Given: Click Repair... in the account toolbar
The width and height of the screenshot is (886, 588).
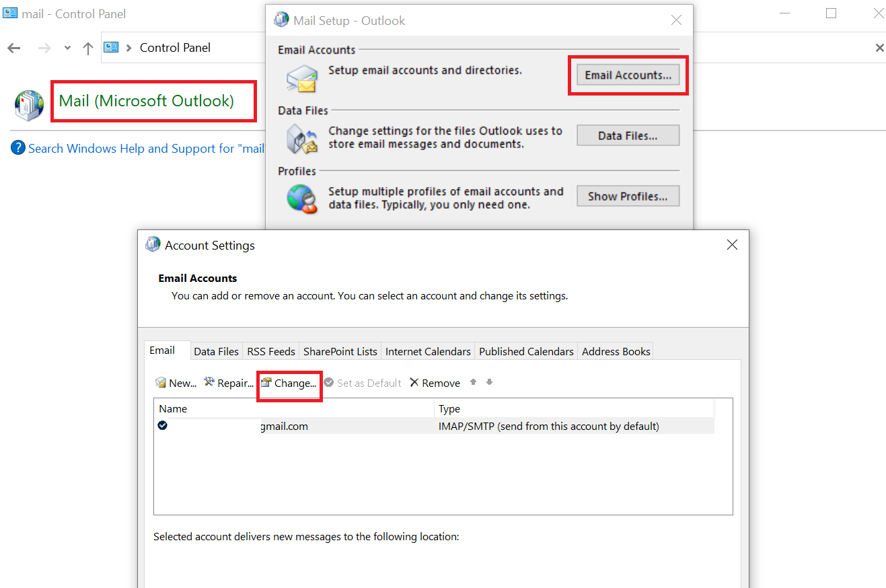Looking at the screenshot, I should (229, 383).
